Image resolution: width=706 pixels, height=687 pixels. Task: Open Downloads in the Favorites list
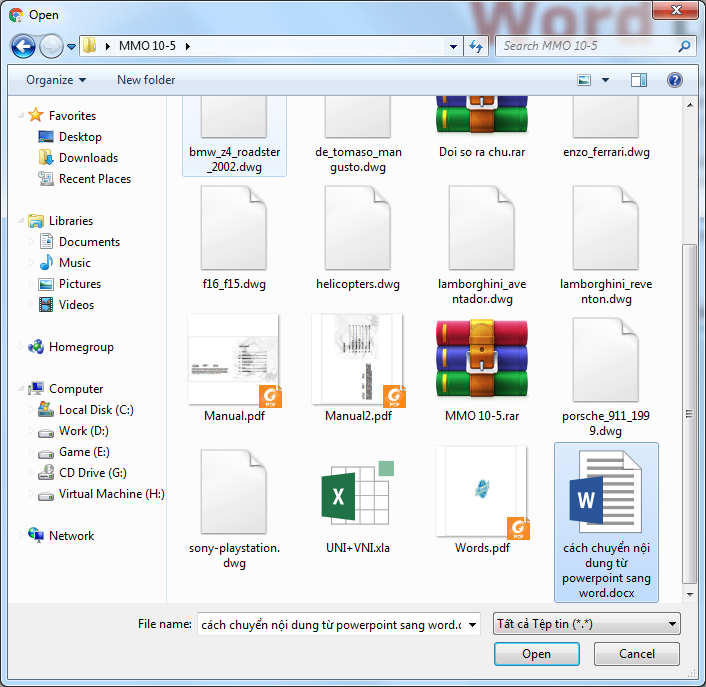[88, 158]
